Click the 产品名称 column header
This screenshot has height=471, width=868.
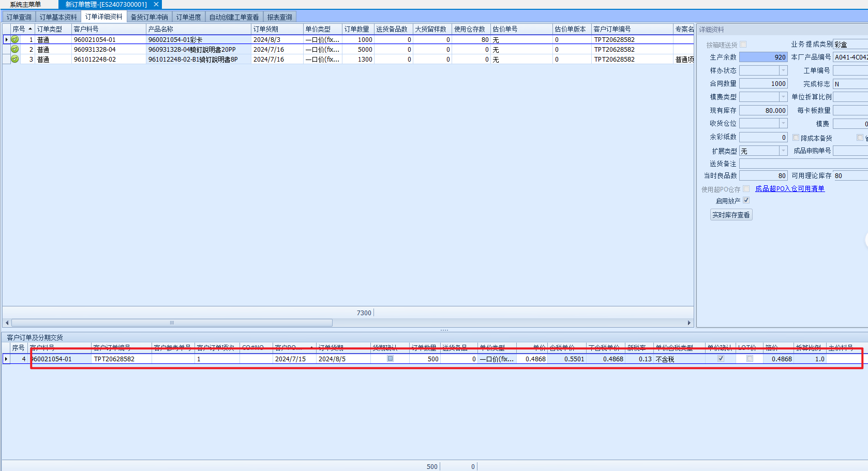[x=199, y=29]
